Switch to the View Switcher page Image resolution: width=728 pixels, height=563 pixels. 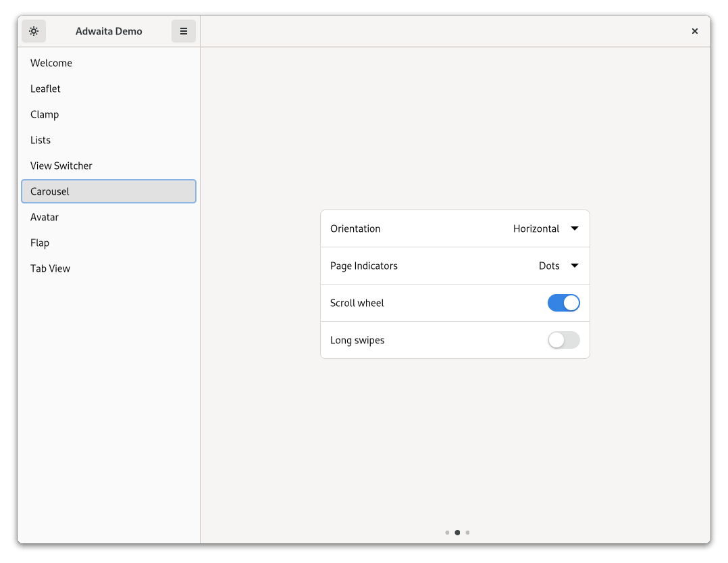pos(61,166)
